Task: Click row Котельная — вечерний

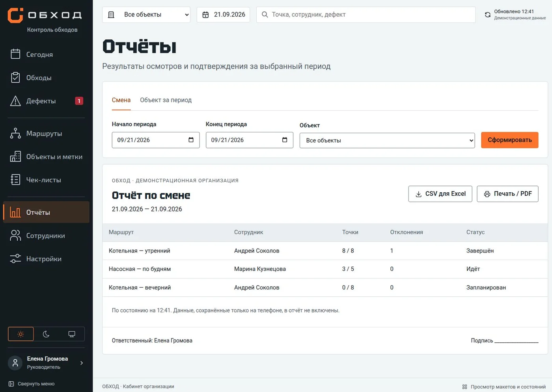Action: (x=325, y=288)
